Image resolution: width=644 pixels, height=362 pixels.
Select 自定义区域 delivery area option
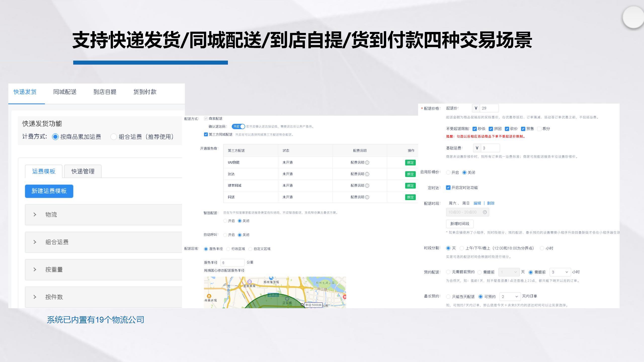tap(250, 249)
